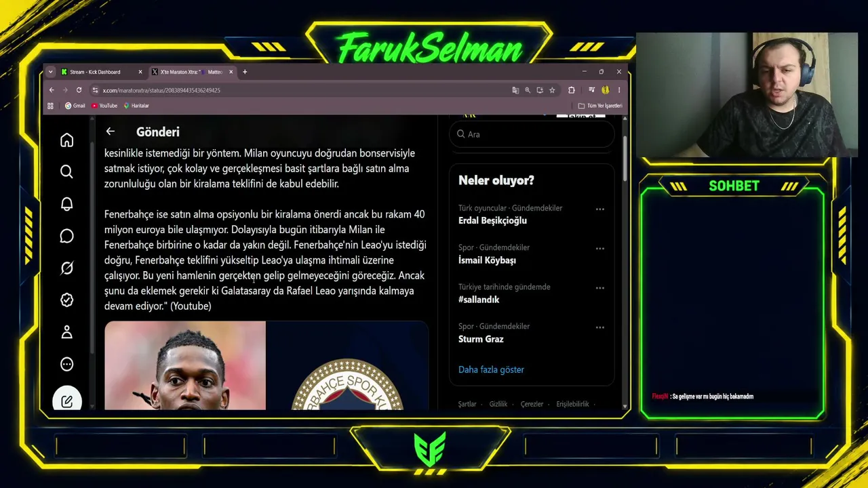The width and height of the screenshot is (868, 488).
Task: Open Messages chat bubble icon in sidebar
Action: (66, 236)
